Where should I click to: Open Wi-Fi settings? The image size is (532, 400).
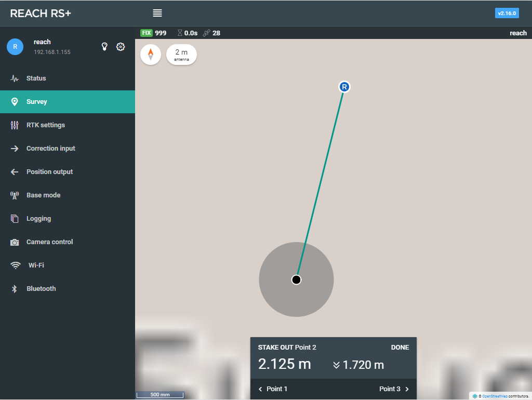coord(68,265)
